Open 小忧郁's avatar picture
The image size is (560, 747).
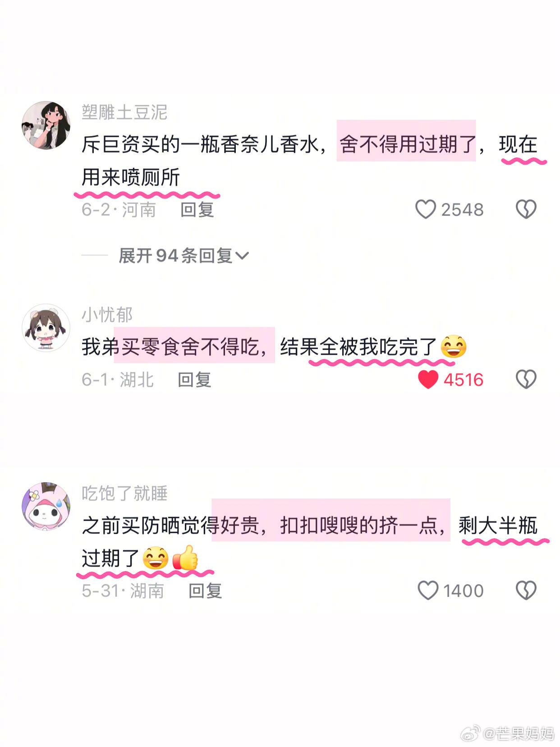coord(46,327)
